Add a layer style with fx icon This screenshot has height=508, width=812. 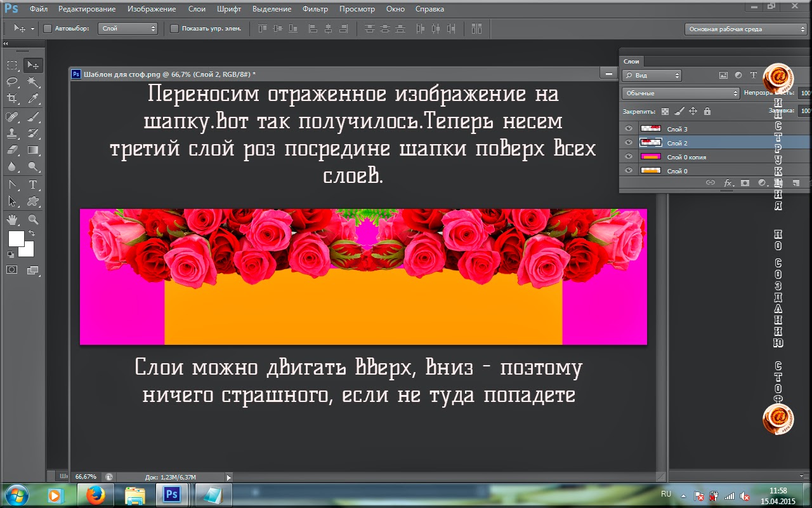[728, 183]
